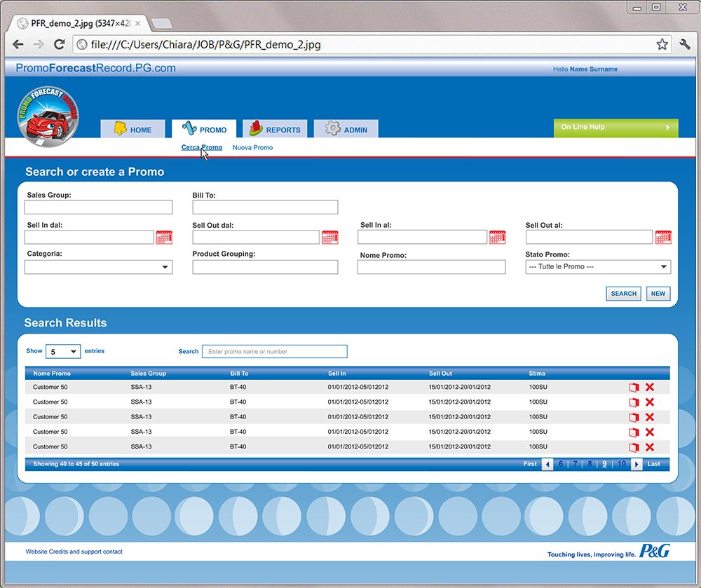Open calendar picker for Sell Out al
The height and width of the screenshot is (588, 701).
tap(662, 237)
